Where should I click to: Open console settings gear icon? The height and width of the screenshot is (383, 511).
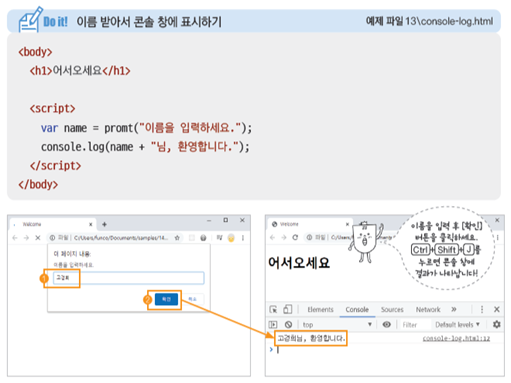pos(497,324)
